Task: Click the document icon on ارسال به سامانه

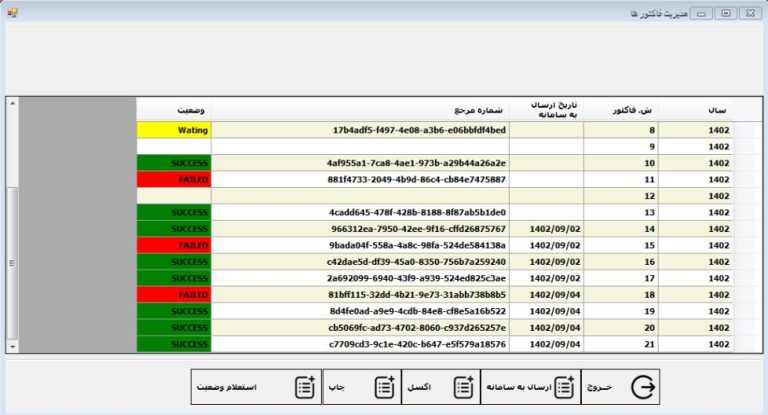Action: [x=564, y=387]
